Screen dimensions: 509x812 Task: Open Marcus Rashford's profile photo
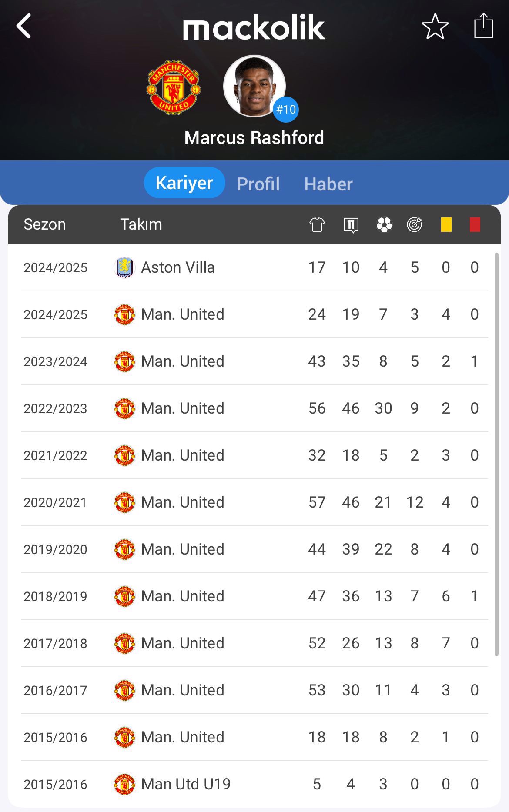[x=254, y=86]
